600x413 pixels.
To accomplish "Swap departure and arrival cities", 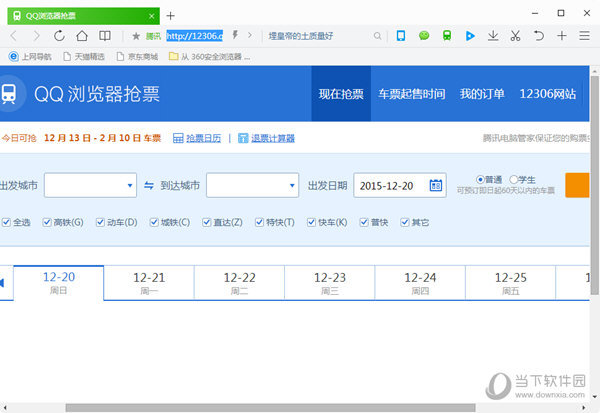I will (x=149, y=186).
